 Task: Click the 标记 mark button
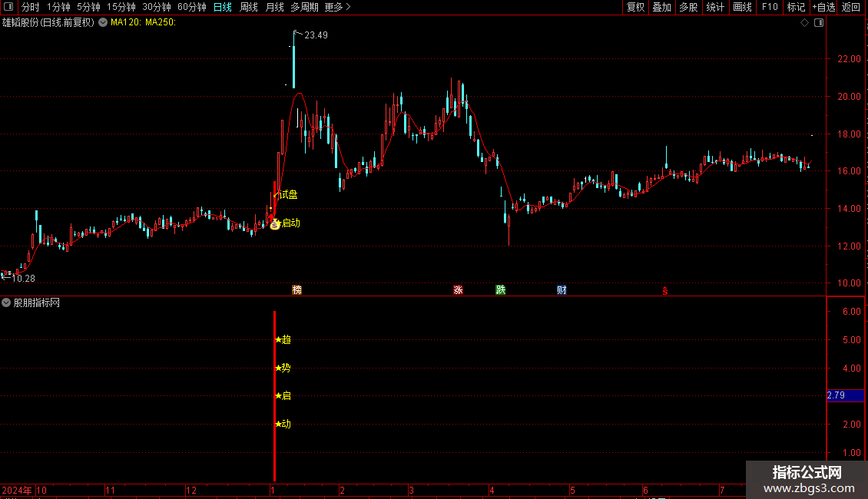[x=796, y=7]
